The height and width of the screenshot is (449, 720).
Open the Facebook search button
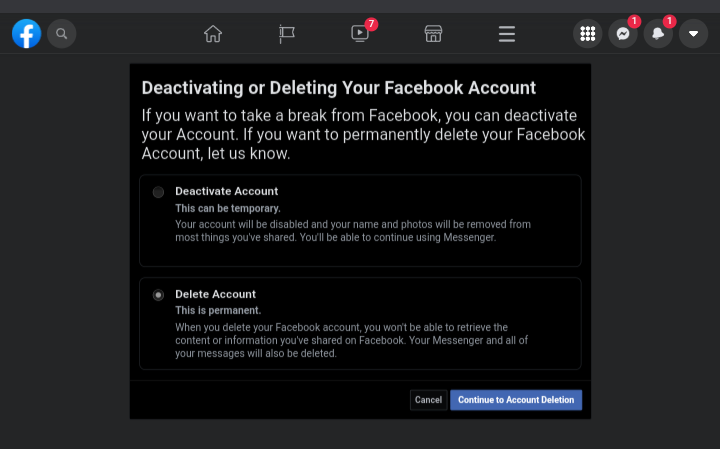[62, 34]
